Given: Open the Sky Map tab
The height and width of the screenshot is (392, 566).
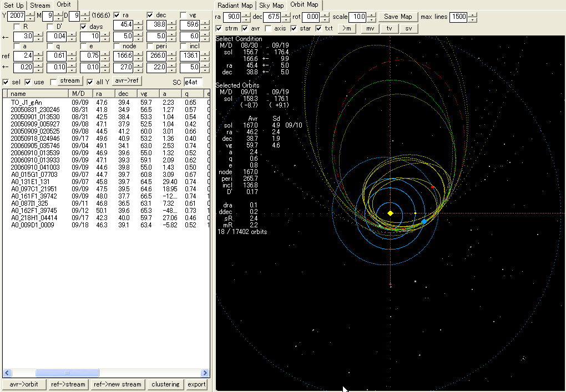Looking at the screenshot, I should coord(271,5).
